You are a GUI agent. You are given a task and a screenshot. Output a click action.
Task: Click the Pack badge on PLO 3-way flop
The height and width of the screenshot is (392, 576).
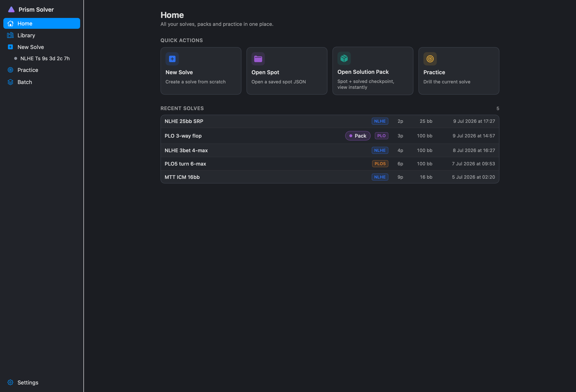pos(358,136)
